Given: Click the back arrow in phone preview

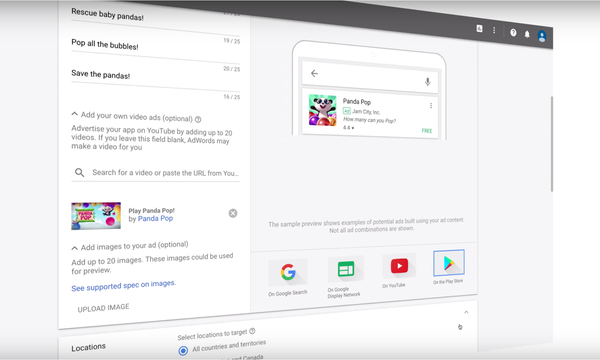Looking at the screenshot, I should pos(314,73).
